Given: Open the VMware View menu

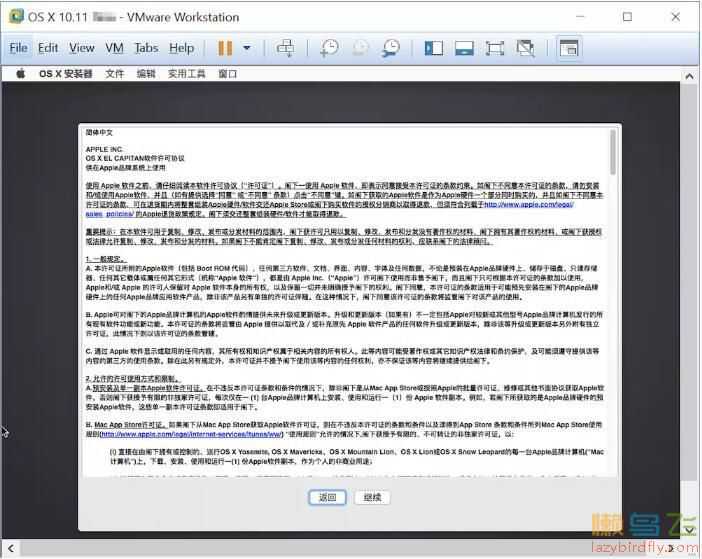Looking at the screenshot, I should 81,48.
